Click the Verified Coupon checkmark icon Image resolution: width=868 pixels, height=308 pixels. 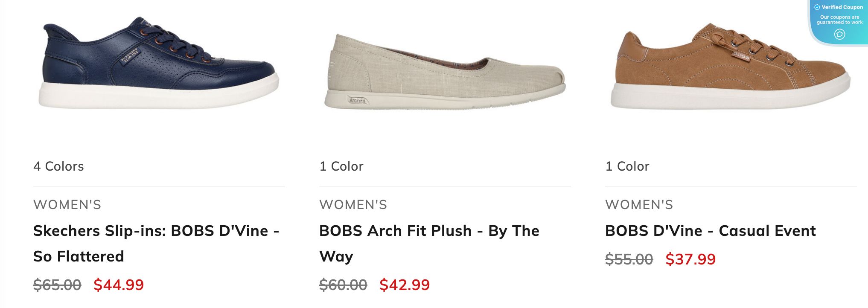click(x=817, y=7)
